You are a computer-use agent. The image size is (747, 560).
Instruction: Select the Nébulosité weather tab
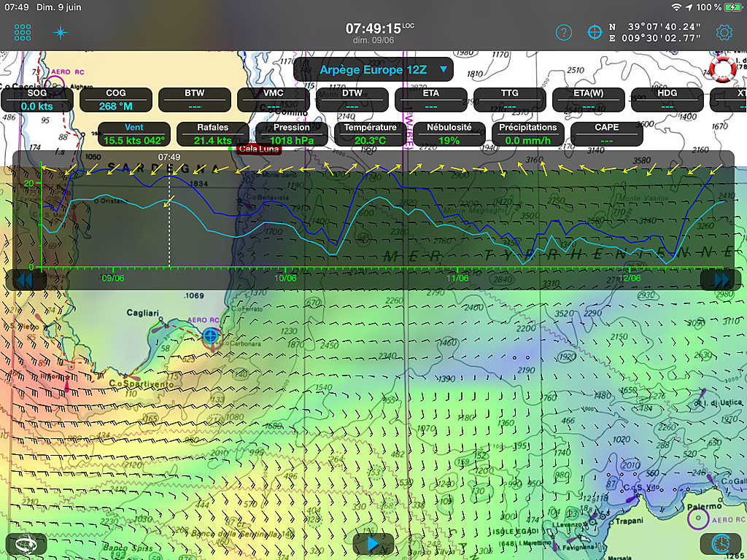click(x=449, y=134)
